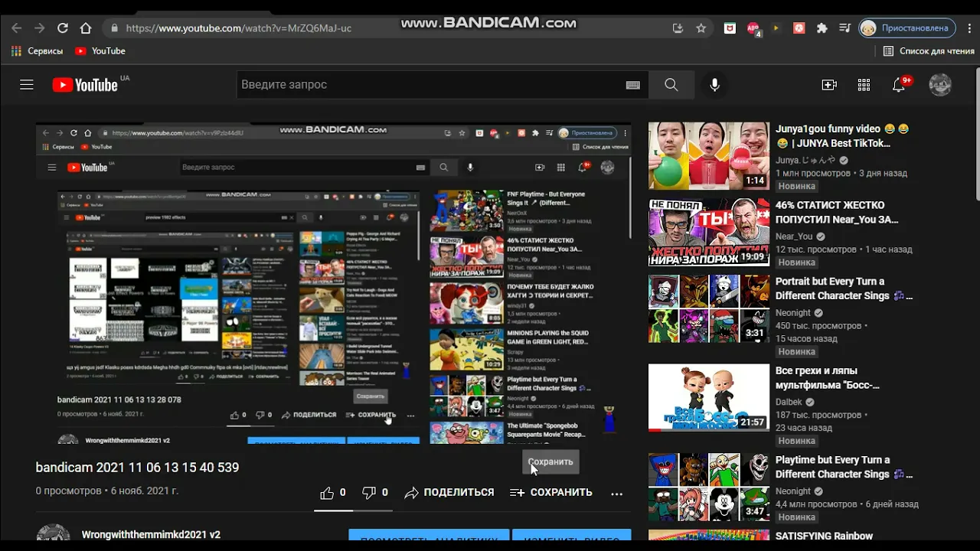Click the channel avatar below the video

(x=54, y=534)
